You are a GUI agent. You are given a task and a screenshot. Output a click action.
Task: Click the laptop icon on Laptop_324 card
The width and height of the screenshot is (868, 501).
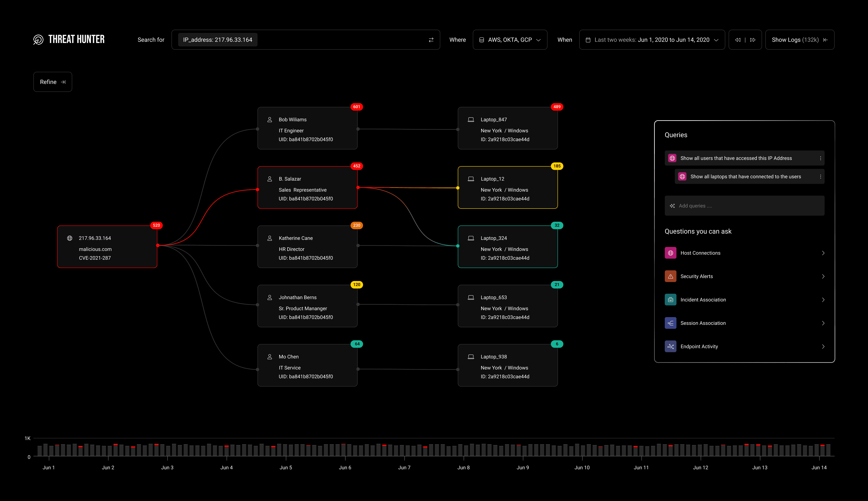pyautogui.click(x=471, y=238)
